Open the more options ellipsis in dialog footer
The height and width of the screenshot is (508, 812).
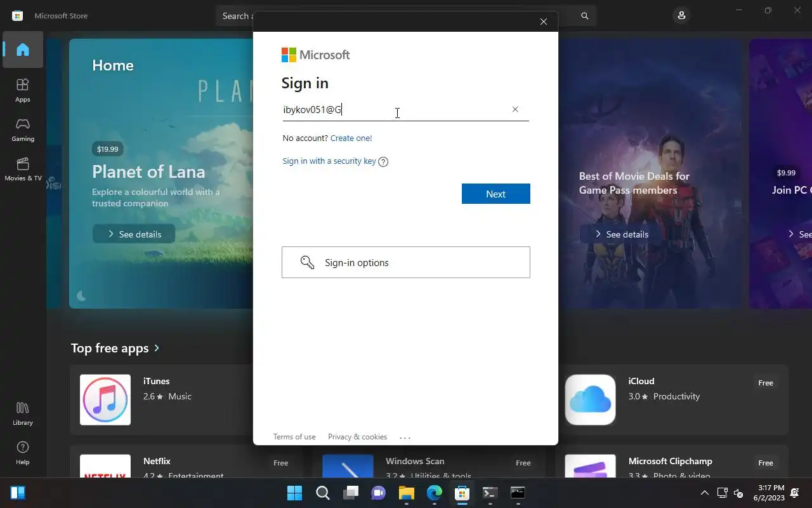click(405, 438)
